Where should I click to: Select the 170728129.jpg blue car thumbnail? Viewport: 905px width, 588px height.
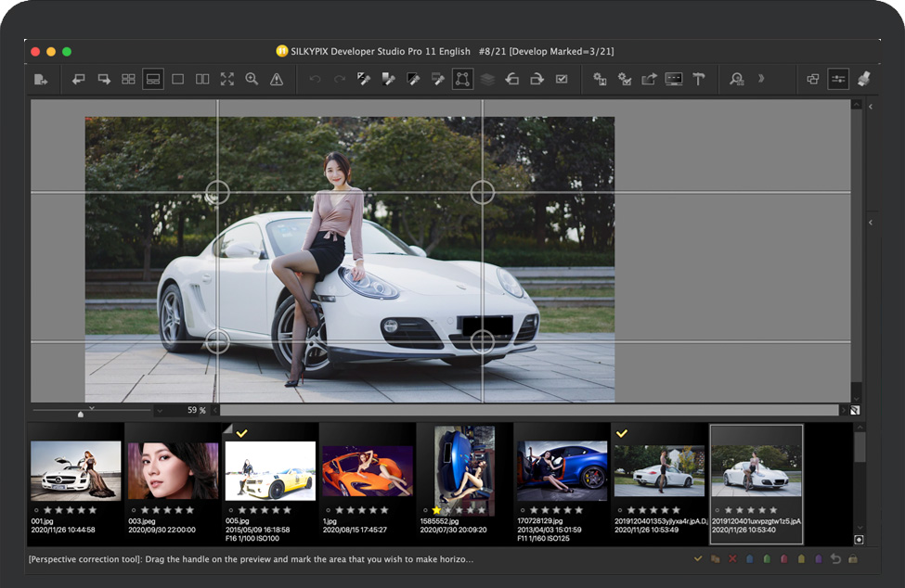pyautogui.click(x=562, y=470)
